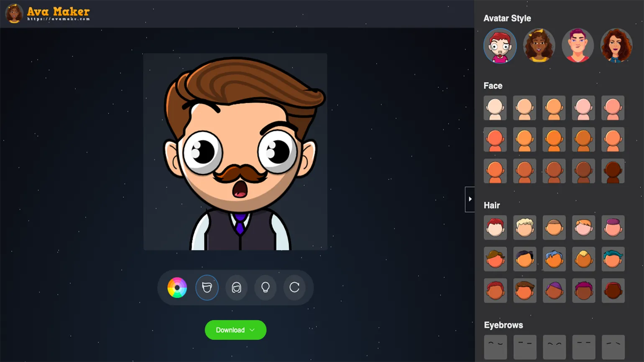Image resolution: width=644 pixels, height=362 pixels.
Task: Click the light bulb icon
Action: tap(265, 288)
